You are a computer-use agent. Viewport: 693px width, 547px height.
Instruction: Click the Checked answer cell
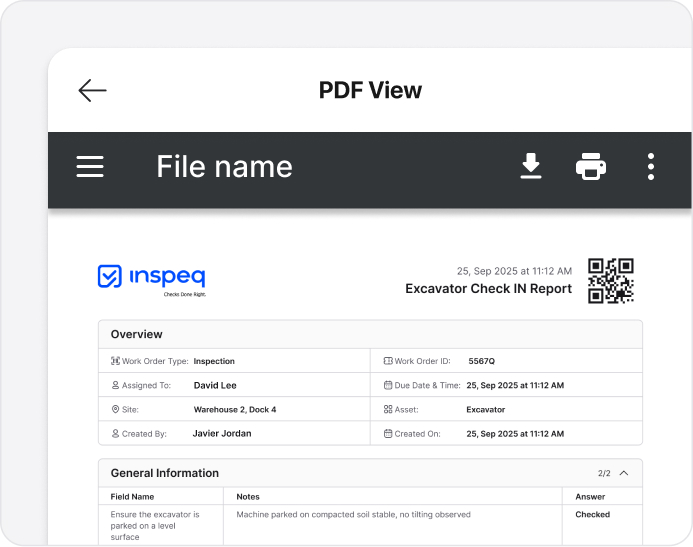(592, 514)
